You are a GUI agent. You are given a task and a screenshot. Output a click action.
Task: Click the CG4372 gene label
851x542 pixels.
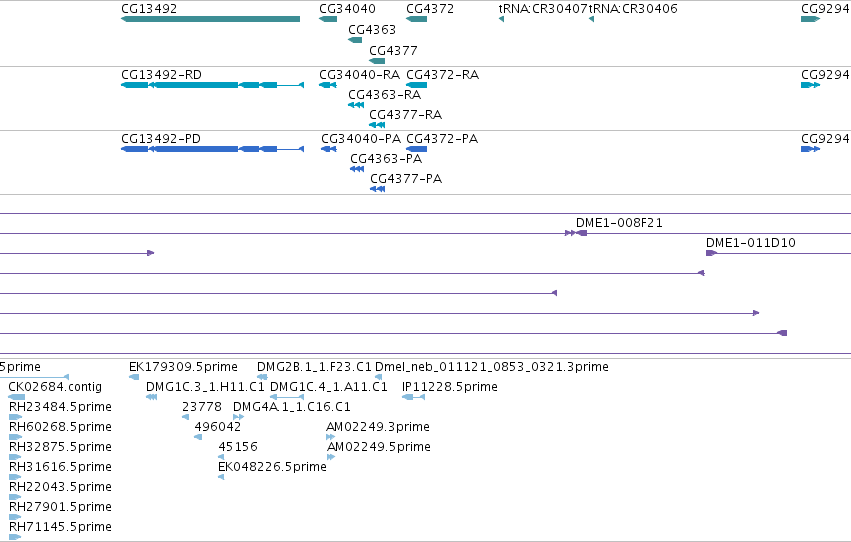click(430, 9)
